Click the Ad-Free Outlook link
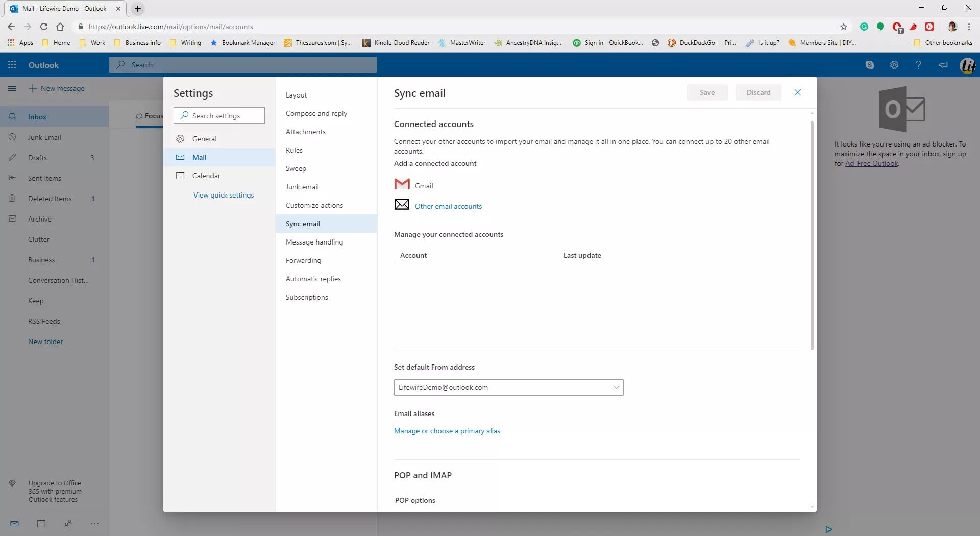Viewport: 980px width, 536px height. coord(871,163)
